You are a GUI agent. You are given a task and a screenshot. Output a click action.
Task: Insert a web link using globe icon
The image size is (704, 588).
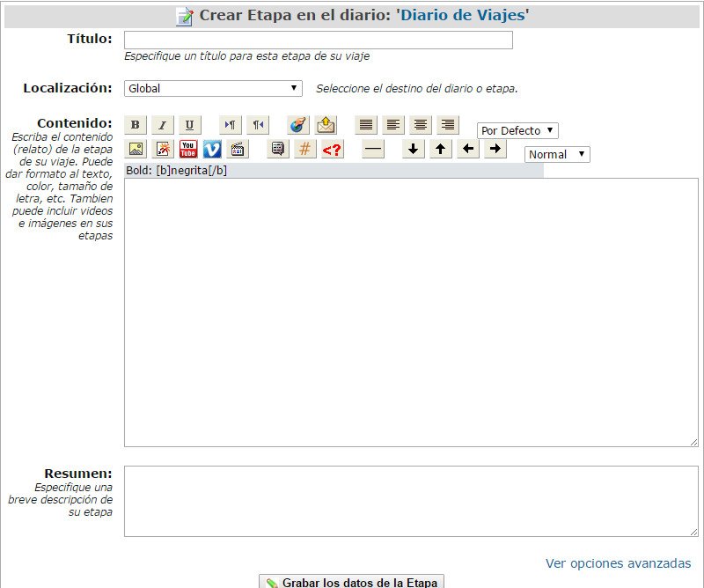coord(298,125)
